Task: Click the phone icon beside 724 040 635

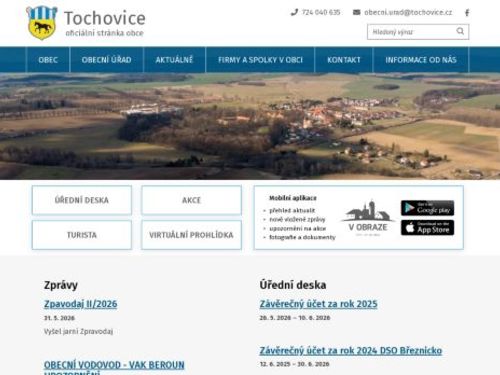Action: [x=294, y=12]
